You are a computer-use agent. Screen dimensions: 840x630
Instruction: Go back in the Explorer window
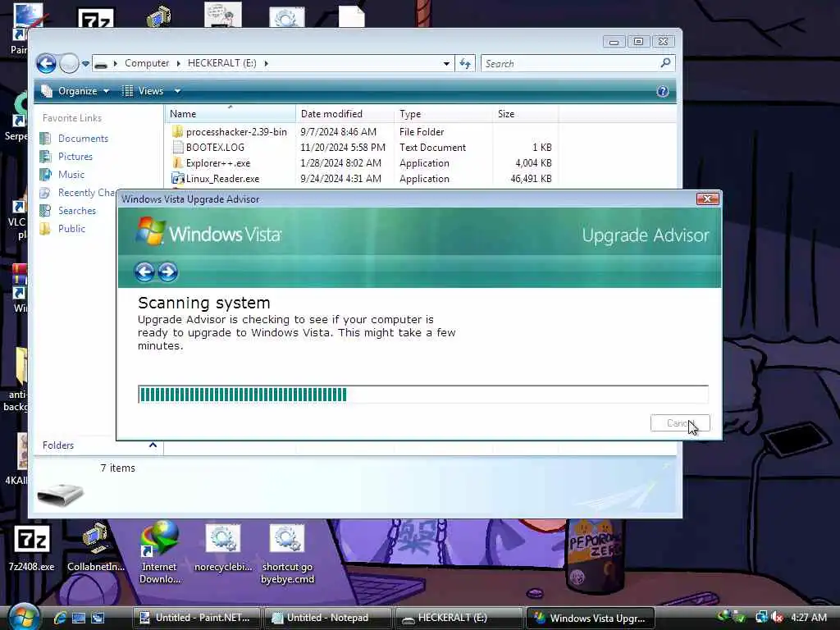(x=46, y=64)
